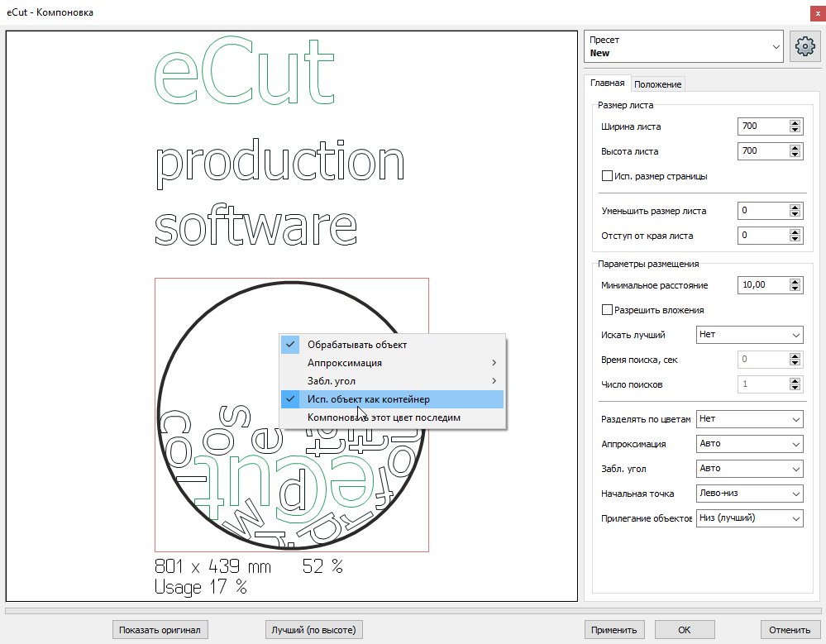
Task: Open preset settings gear icon
Action: 805,46
